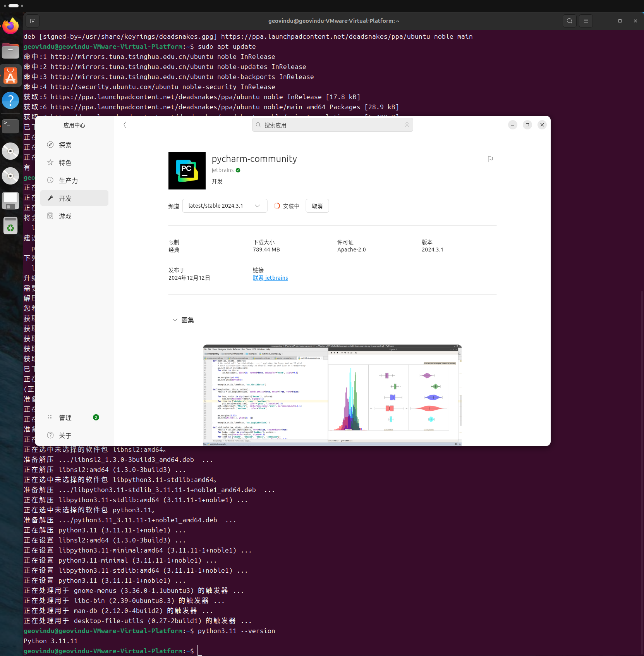Focus the 搜索应用 search field

[x=333, y=125]
